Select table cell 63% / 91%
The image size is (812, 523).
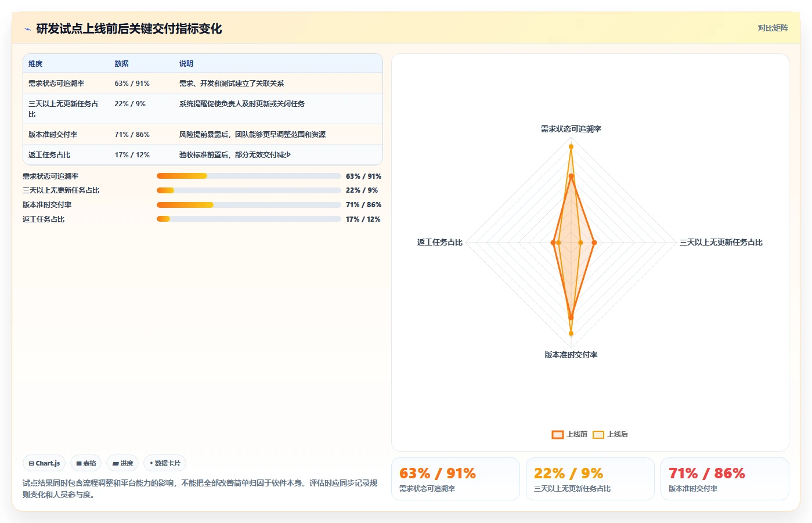coord(132,84)
